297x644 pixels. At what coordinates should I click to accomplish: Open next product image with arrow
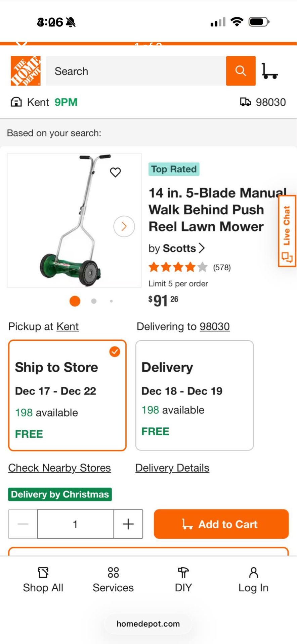pyautogui.click(x=123, y=227)
